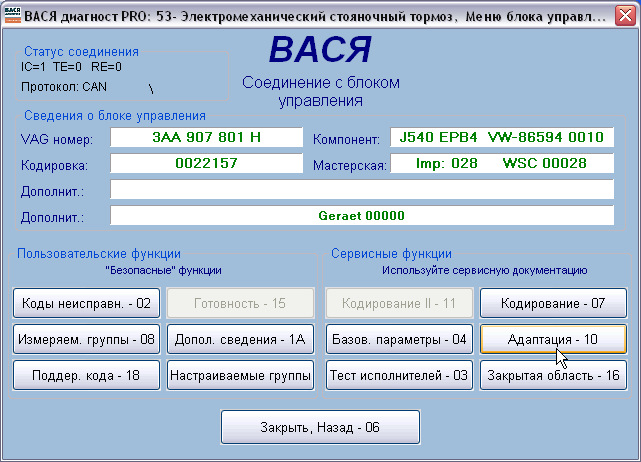Click the large ВАСЯ logo heading
The width and height of the screenshot is (641, 462).
[x=320, y=49]
